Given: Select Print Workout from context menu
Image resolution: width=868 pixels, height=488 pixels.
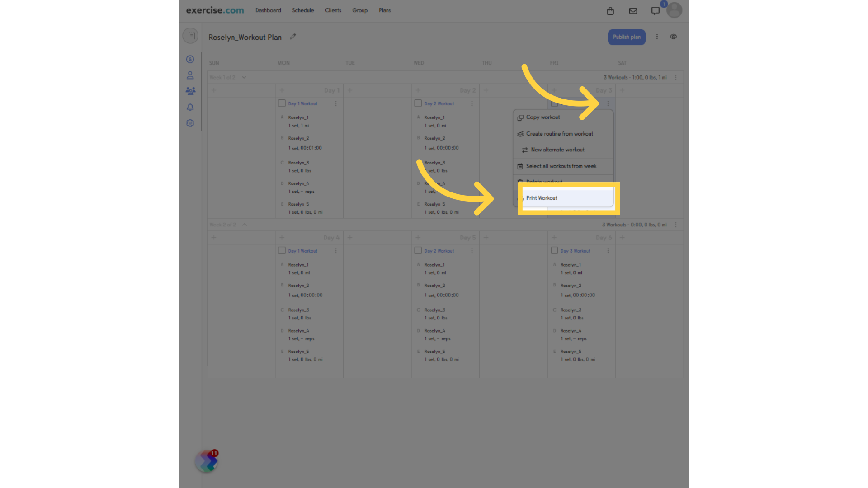Looking at the screenshot, I should pyautogui.click(x=567, y=198).
